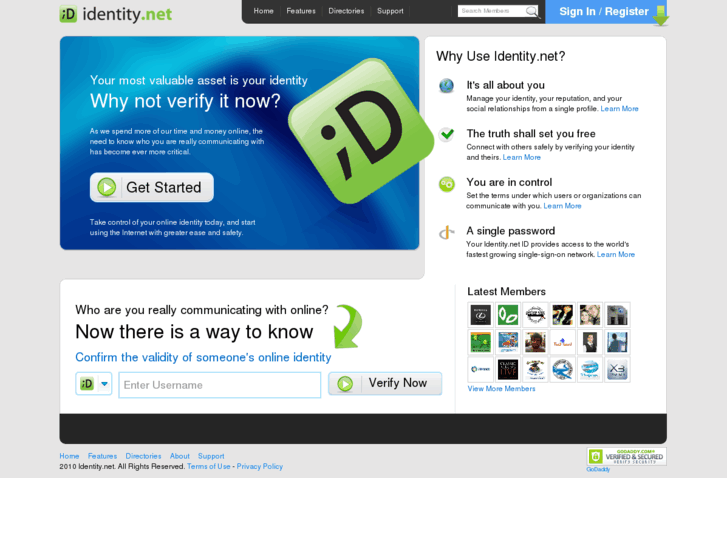Image resolution: width=727 pixels, height=545 pixels.
Task: Open the footer About link
Action: [179, 456]
